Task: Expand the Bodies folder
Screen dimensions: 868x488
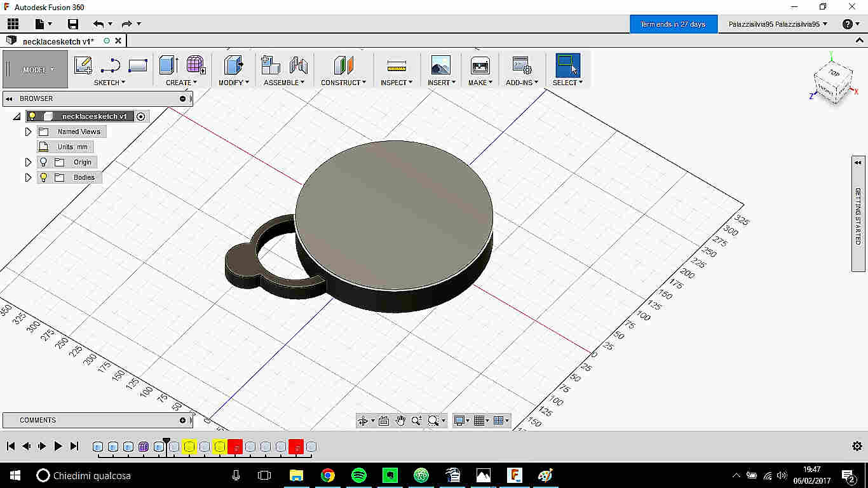Action: click(28, 177)
